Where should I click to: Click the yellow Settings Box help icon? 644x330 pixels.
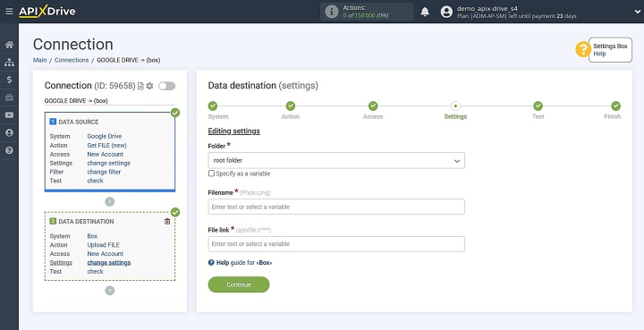[x=583, y=50]
